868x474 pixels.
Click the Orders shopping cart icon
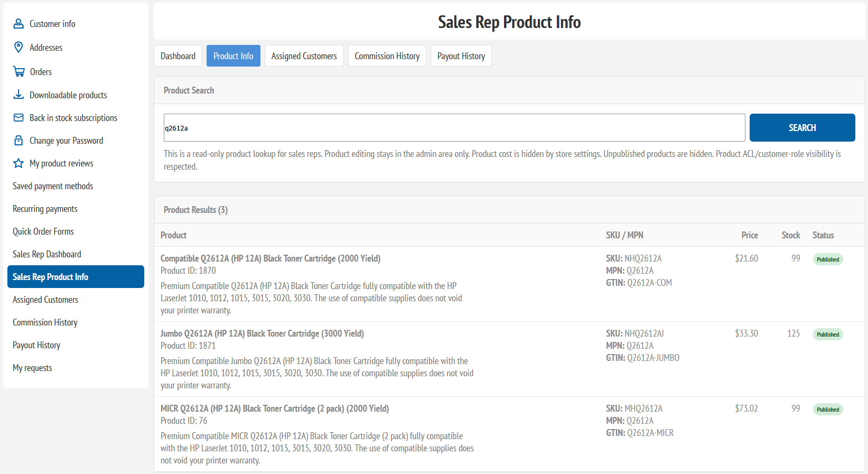tap(19, 71)
